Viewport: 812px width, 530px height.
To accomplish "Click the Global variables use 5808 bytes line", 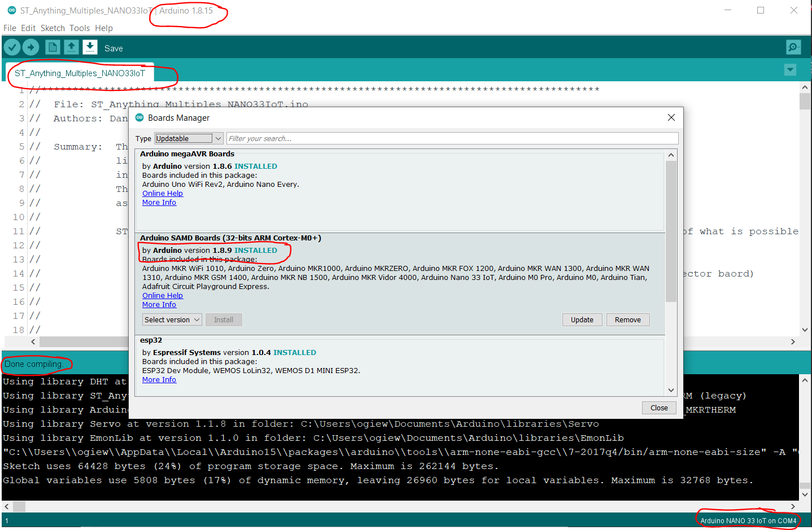I will [x=378, y=480].
